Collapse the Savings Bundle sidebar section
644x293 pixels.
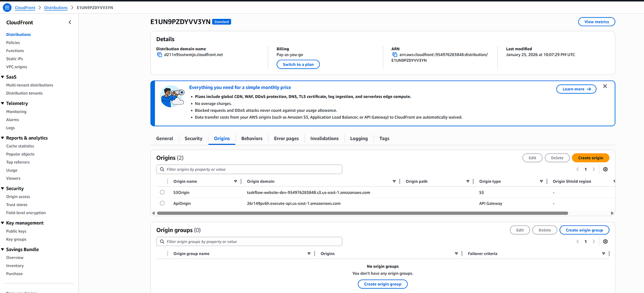[x=3, y=249]
